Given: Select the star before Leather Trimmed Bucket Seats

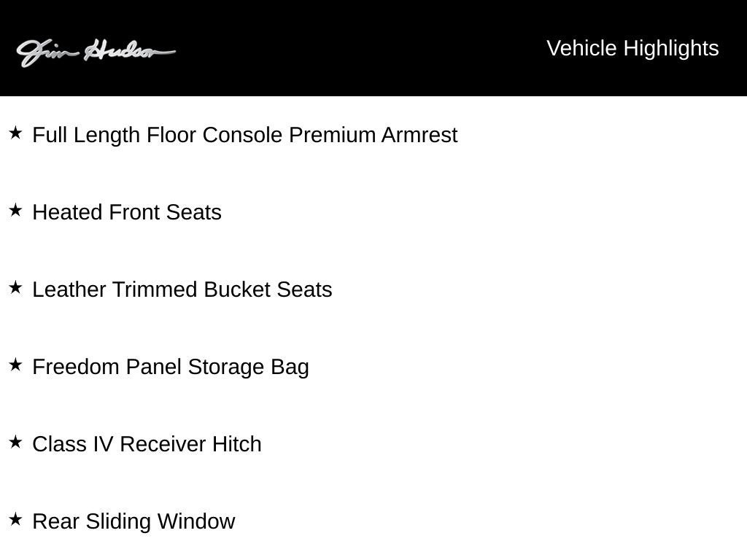Looking at the screenshot, I should click(x=15, y=288).
